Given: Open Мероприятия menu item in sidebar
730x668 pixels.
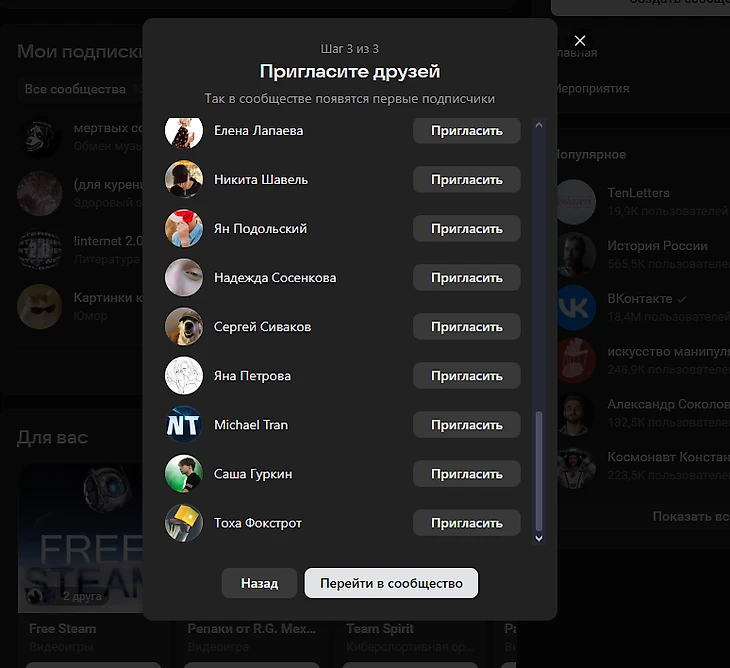Looking at the screenshot, I should [592, 88].
